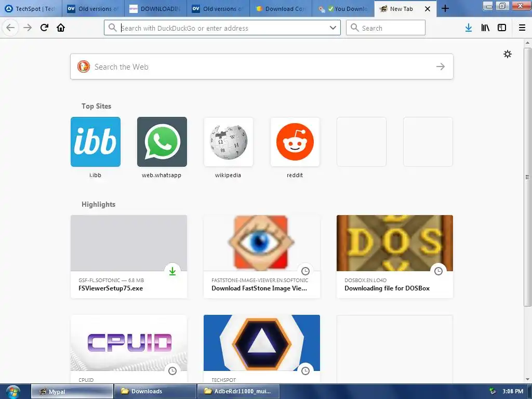Screen dimensions: 532x399
Task: Click the Highlights section heading
Action: coord(98,204)
